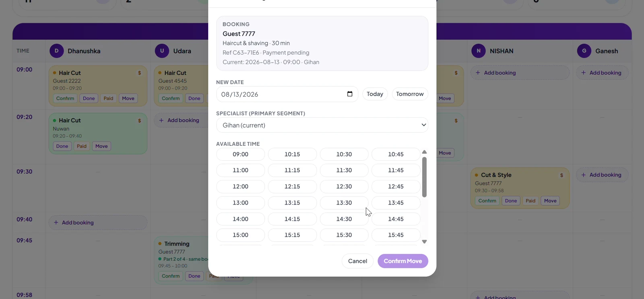The height and width of the screenshot is (299, 644).
Task: Choose the 12:45 time slot
Action: click(x=396, y=186)
